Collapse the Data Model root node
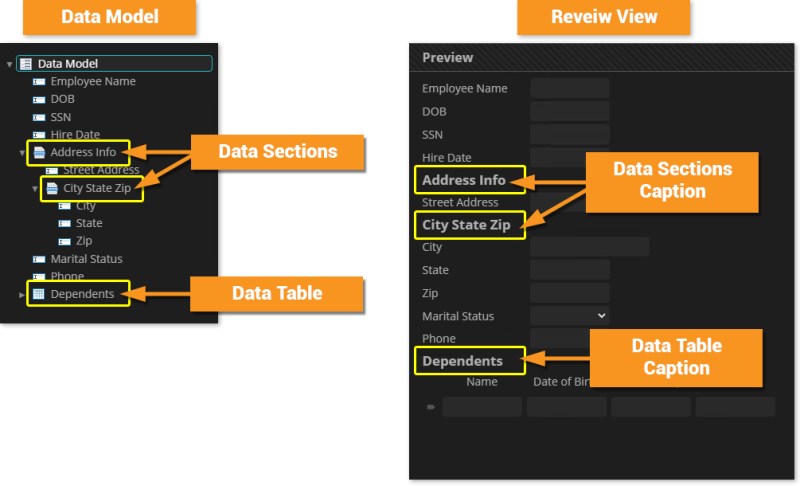This screenshot has height=486, width=800. (10, 64)
